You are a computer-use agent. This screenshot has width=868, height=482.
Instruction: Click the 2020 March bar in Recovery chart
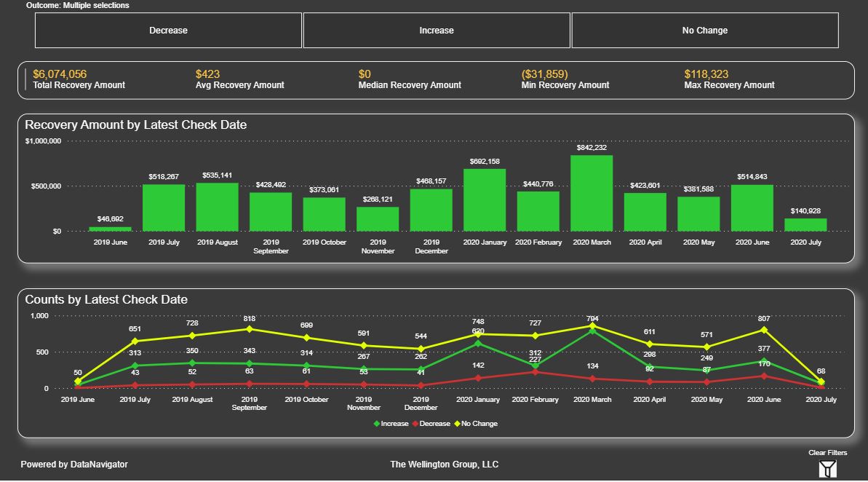(592, 193)
